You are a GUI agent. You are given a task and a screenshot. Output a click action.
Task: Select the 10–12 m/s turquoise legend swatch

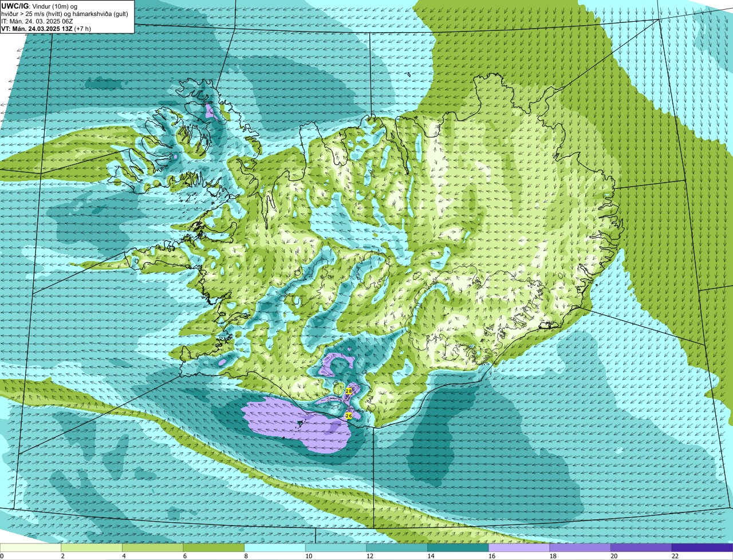(336, 547)
